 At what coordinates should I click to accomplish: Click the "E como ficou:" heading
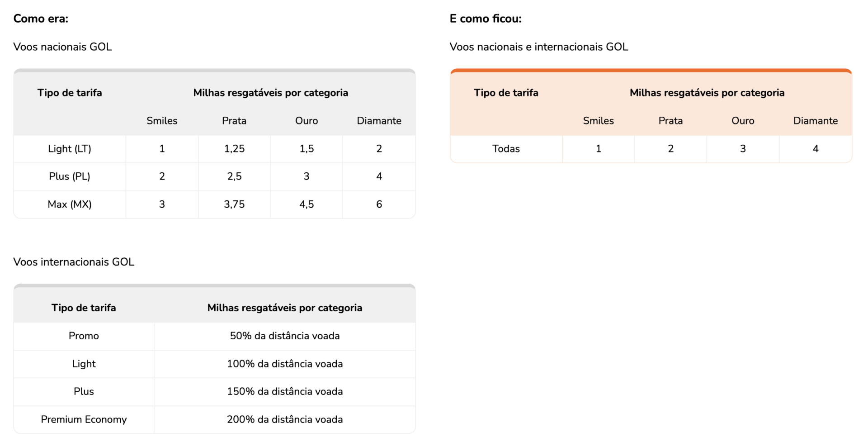tap(485, 19)
